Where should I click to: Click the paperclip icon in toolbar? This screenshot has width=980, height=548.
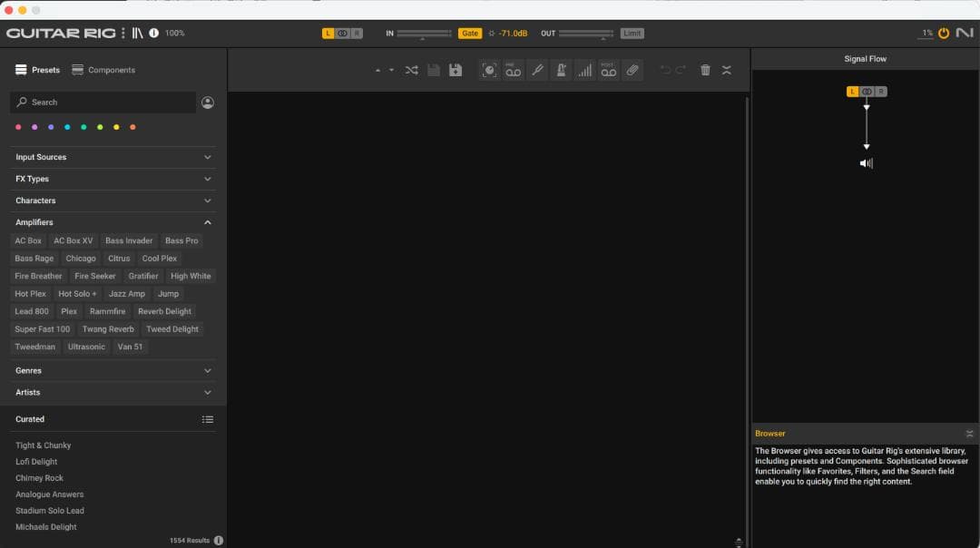(x=632, y=71)
